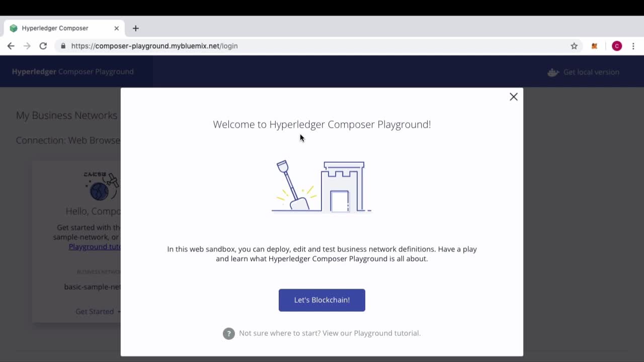View site information lock icon

click(x=63, y=46)
